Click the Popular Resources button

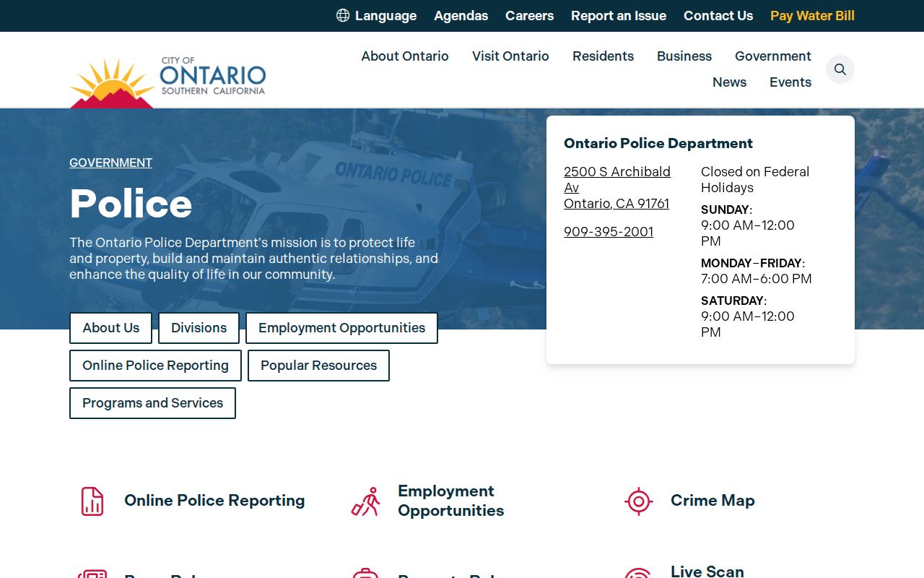click(x=318, y=366)
